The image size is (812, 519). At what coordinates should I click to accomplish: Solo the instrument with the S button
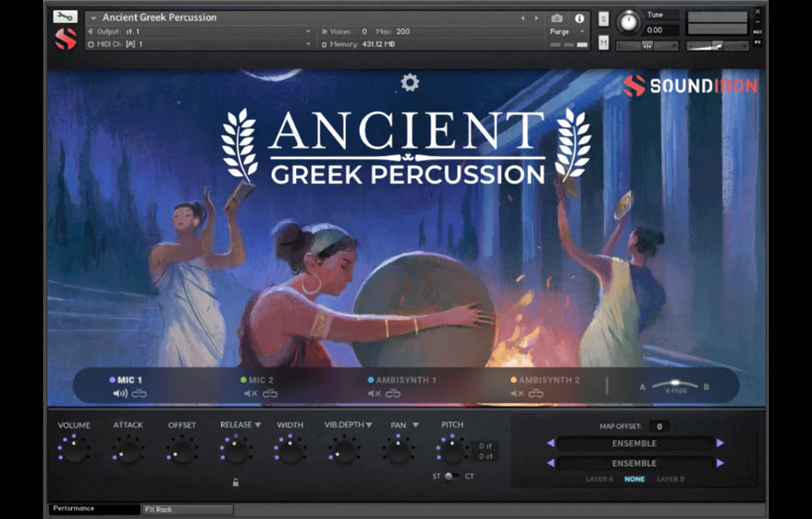pos(603,19)
